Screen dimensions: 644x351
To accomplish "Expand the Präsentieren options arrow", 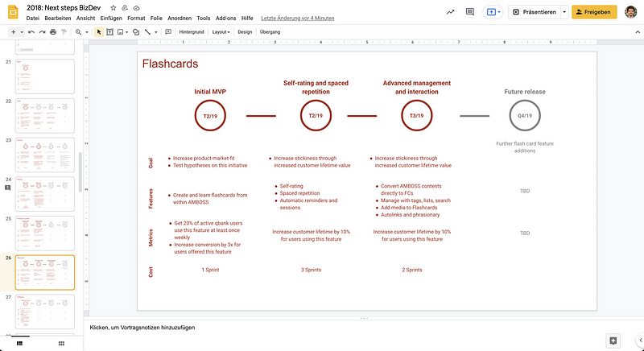I will [x=564, y=12].
